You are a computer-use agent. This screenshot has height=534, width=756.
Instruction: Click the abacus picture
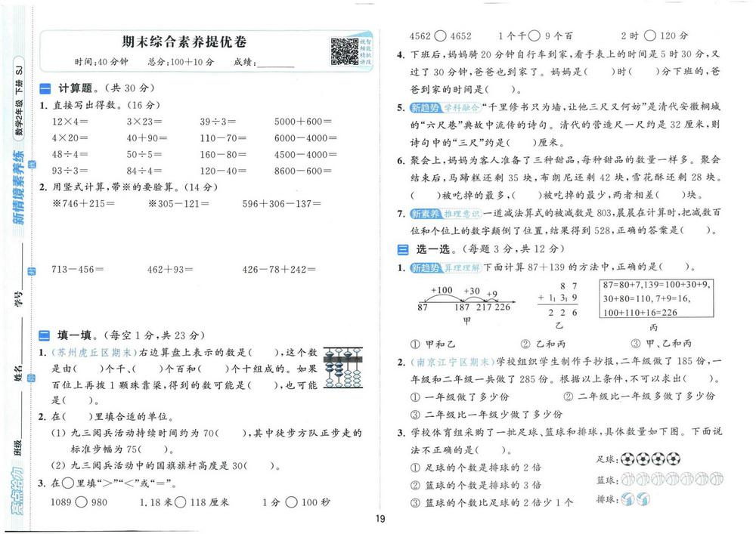[343, 367]
